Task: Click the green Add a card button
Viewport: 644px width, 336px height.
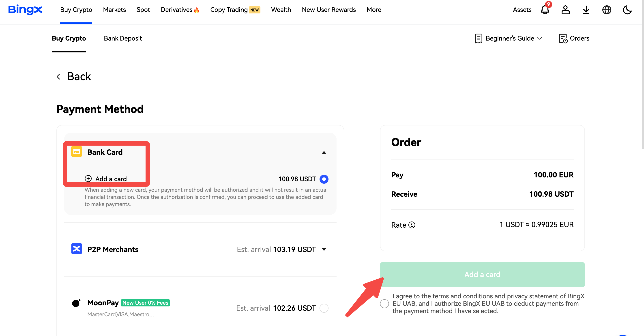Action: point(482,274)
